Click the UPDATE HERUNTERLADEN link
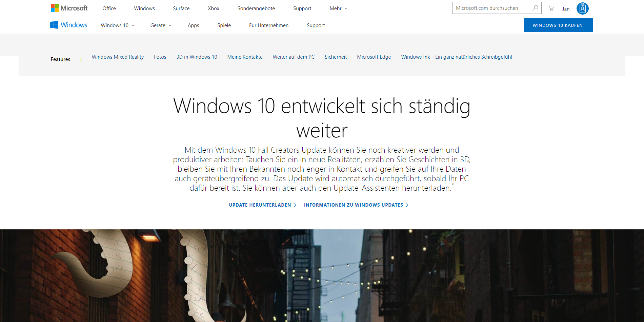Viewport: 644px width, 322px height. 262,205
